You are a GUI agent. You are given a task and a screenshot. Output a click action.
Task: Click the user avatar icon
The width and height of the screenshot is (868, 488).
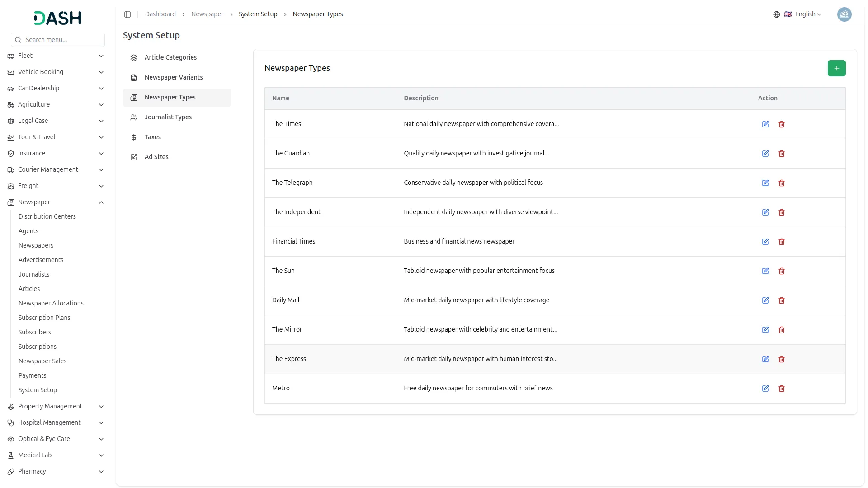pos(844,14)
